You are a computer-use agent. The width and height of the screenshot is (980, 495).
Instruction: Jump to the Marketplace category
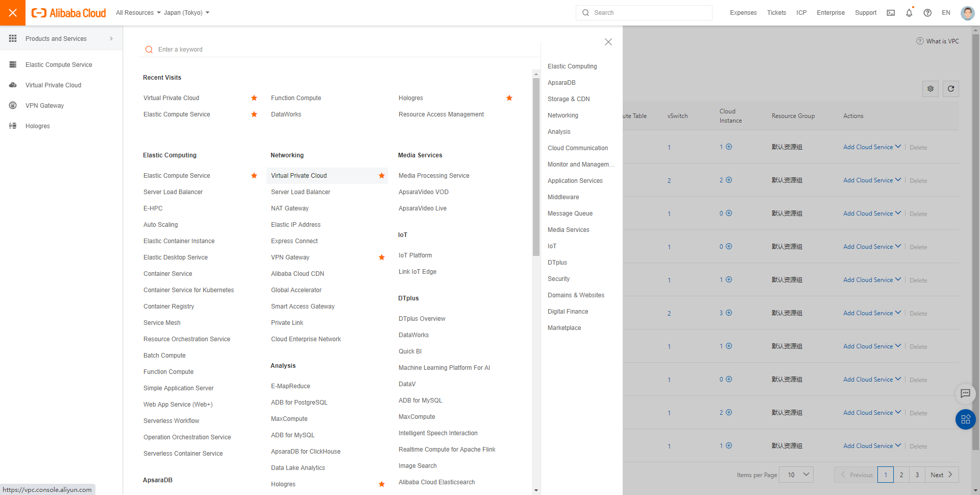564,328
